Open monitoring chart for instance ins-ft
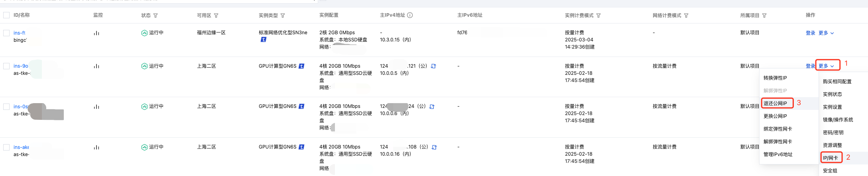The width and height of the screenshot is (868, 176). (96, 33)
